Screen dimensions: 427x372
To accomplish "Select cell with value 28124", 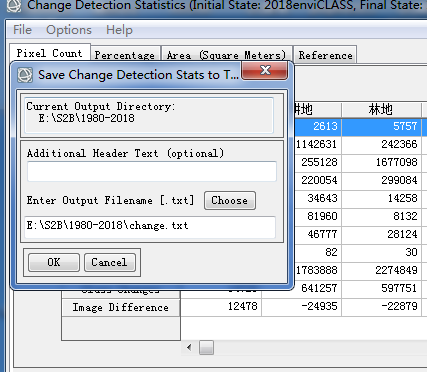I will point(381,234).
